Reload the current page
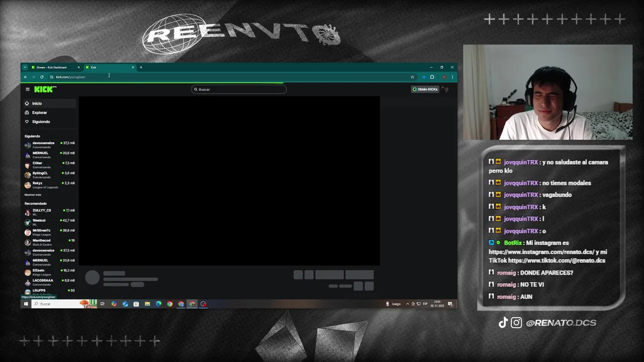The image size is (644, 362). pyautogui.click(x=42, y=77)
